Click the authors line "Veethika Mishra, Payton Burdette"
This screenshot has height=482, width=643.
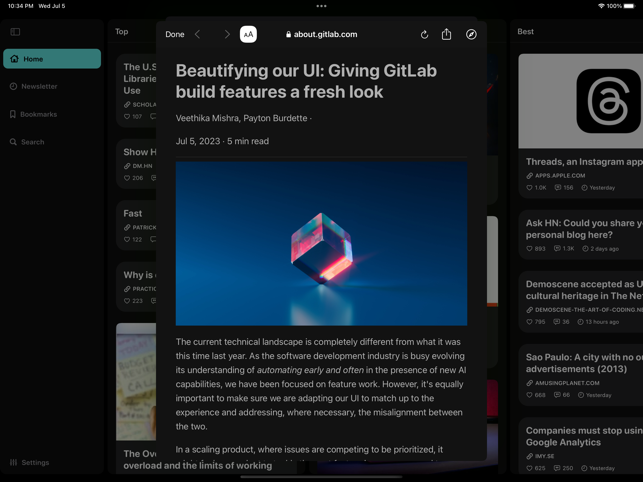tap(242, 118)
